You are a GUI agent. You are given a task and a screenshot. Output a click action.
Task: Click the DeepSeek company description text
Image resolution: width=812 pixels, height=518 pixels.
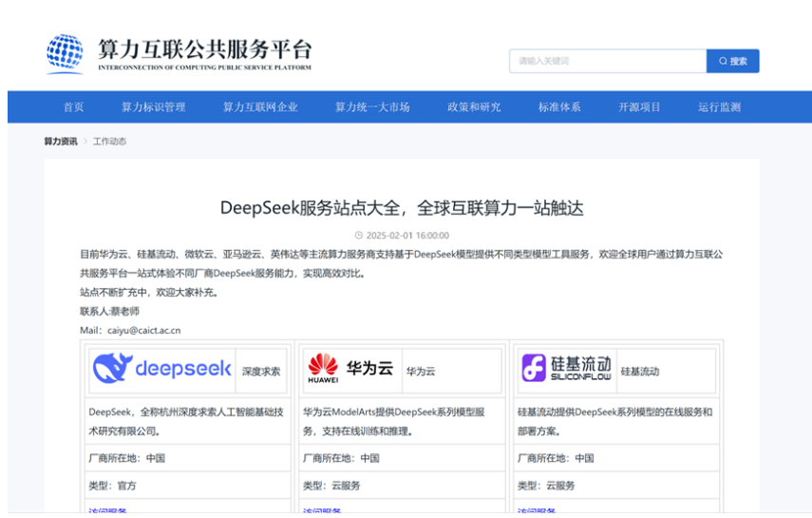point(186,422)
